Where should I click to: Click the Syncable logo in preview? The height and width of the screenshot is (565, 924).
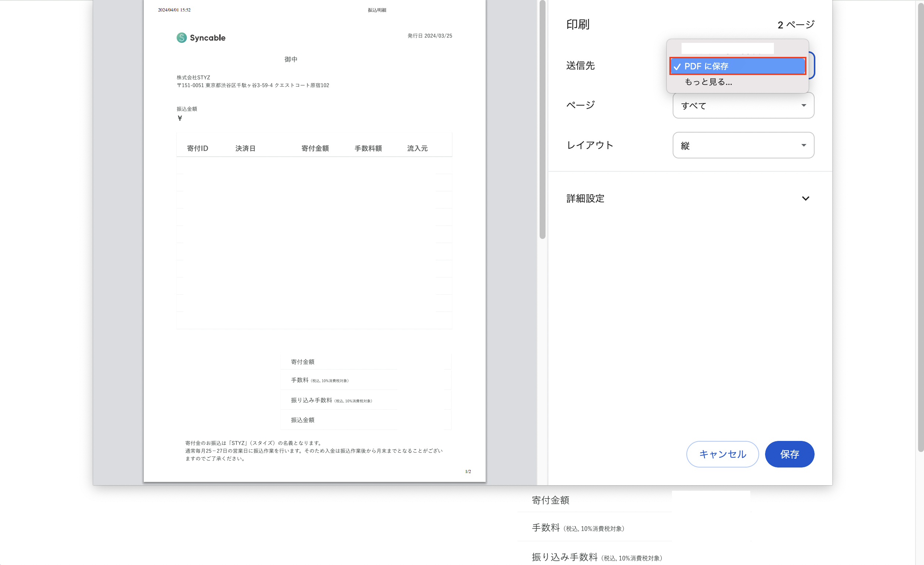[201, 38]
